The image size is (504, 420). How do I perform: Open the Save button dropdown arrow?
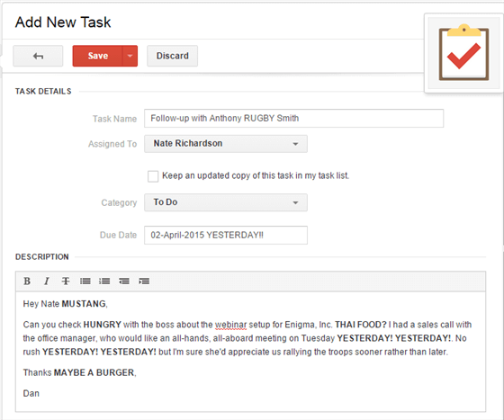[130, 56]
